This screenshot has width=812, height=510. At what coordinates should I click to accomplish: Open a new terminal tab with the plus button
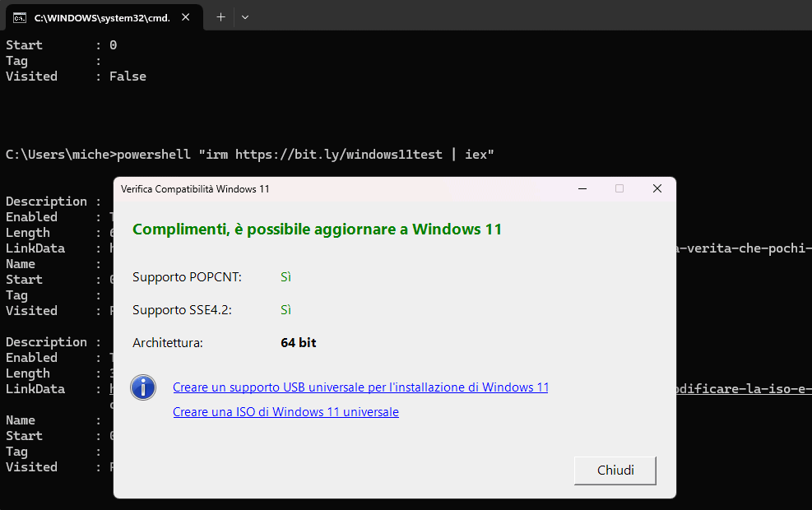[x=220, y=16]
